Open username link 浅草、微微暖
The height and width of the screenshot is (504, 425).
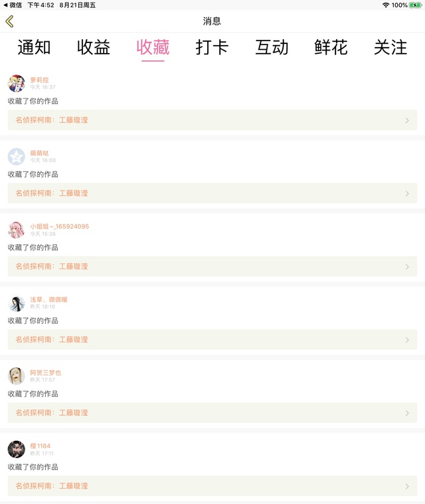[x=48, y=299]
